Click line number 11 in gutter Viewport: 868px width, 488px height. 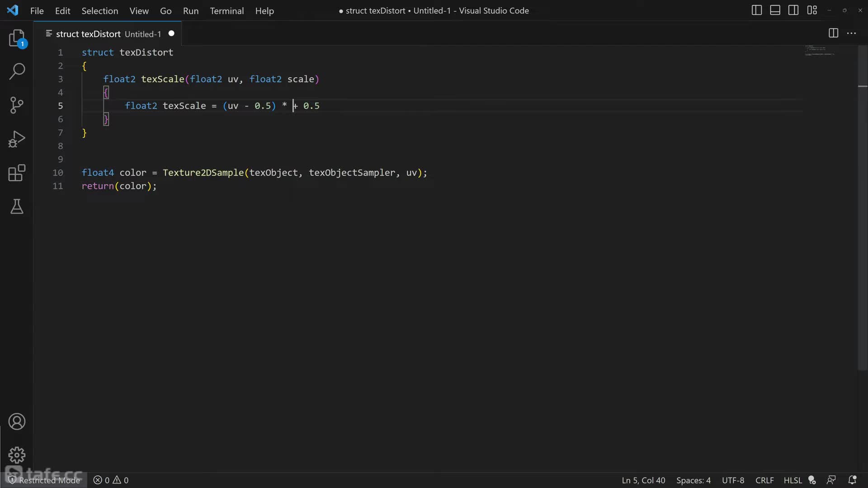[x=58, y=186]
